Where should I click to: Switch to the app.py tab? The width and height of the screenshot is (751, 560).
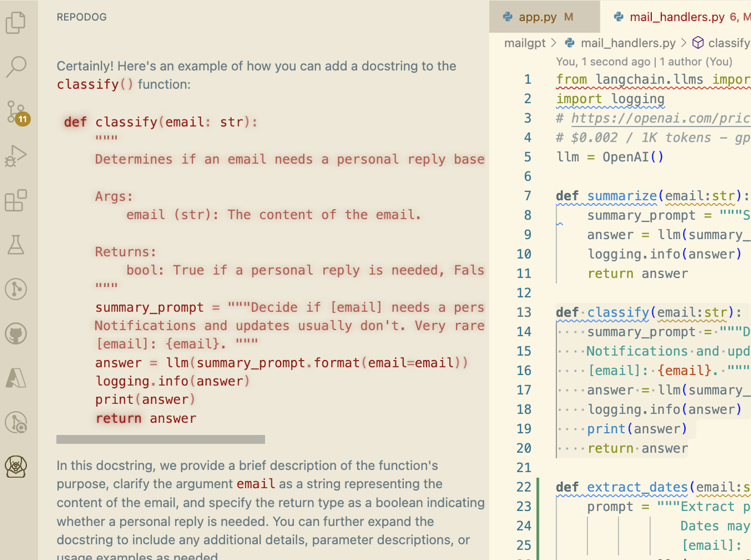click(x=544, y=17)
